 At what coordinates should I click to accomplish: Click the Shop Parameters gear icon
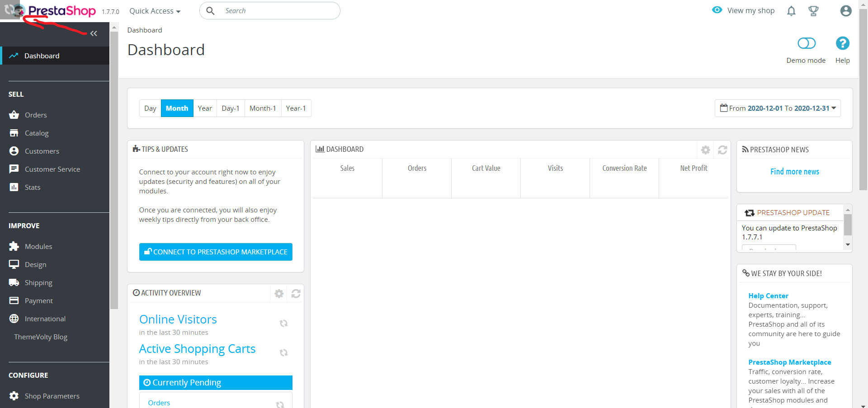point(14,396)
